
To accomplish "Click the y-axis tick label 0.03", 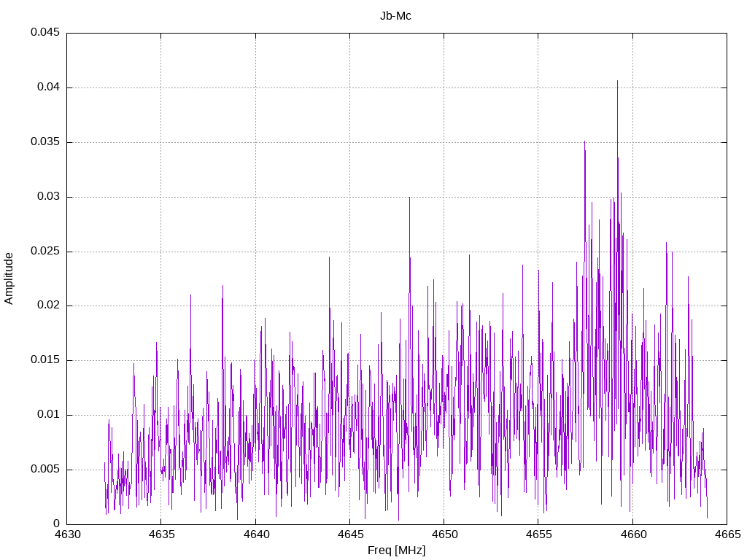I will (49, 197).
